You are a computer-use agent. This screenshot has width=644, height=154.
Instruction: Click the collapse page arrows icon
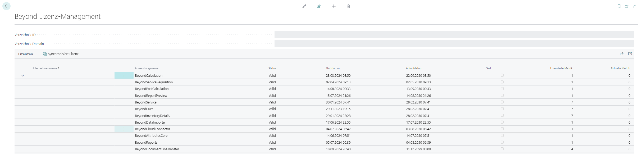(x=634, y=6)
